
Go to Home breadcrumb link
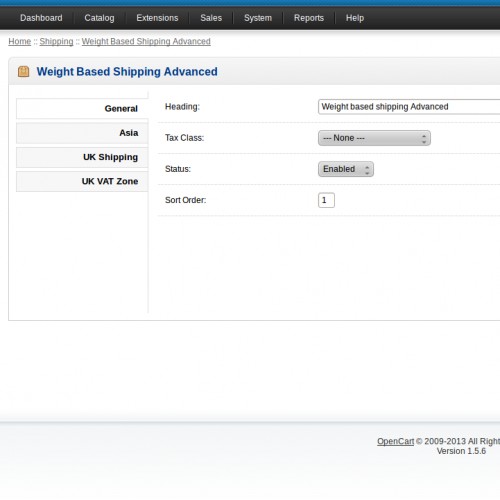[x=20, y=41]
